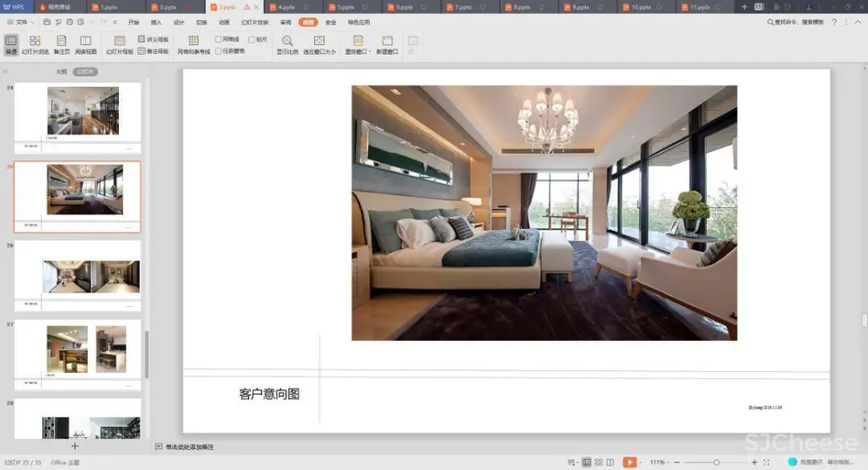Open the 幻灯片母版 slide master
Viewport: 868px width, 470px height.
pos(120,44)
